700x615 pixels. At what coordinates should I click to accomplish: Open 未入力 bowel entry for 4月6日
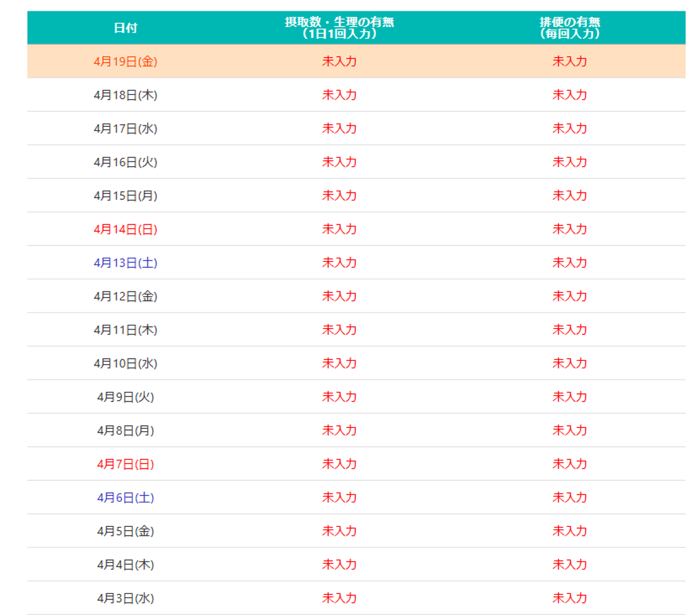tap(570, 498)
